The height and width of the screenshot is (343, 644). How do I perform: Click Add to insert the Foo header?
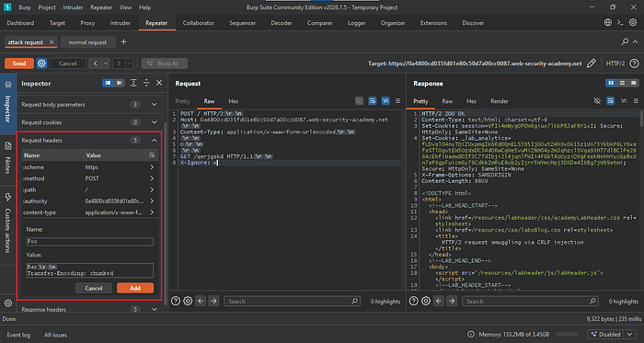(135, 288)
